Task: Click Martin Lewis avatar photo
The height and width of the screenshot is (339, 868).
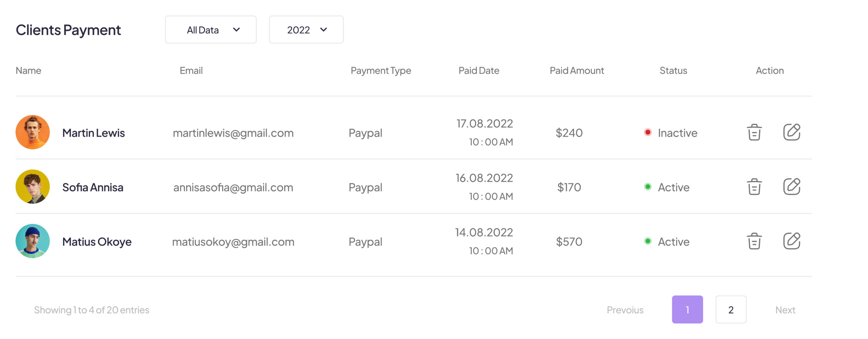Action: click(x=33, y=132)
